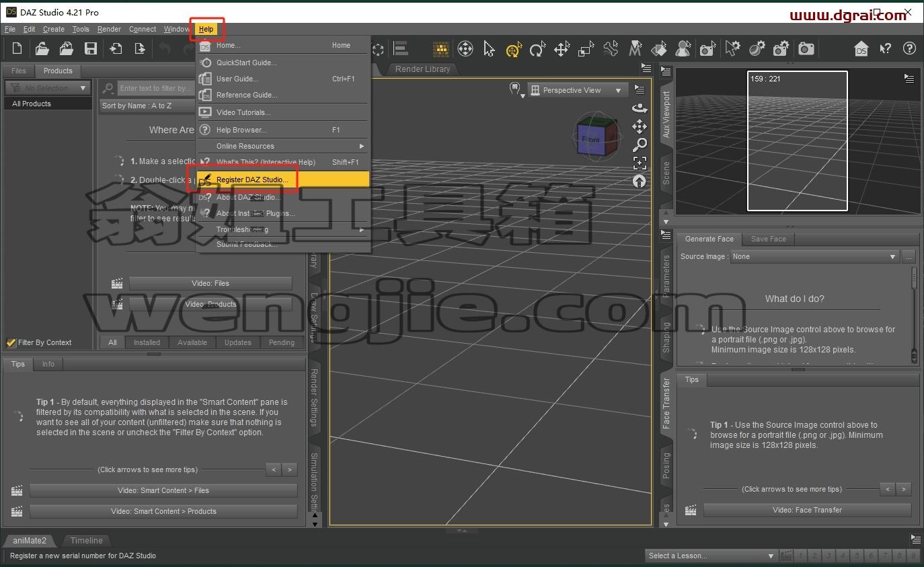This screenshot has height=567, width=924.
Task: Click Video: Smart Content > Products button
Action: tap(163, 511)
